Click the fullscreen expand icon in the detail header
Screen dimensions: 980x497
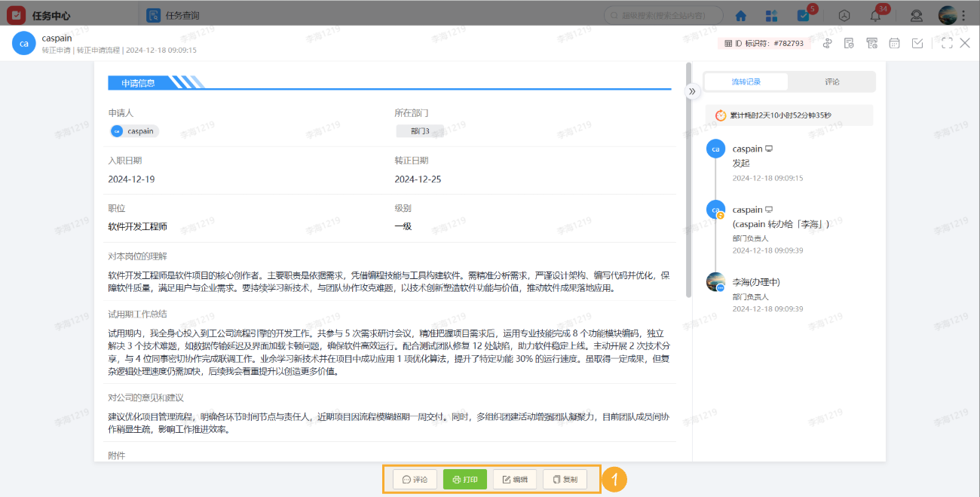pos(945,43)
